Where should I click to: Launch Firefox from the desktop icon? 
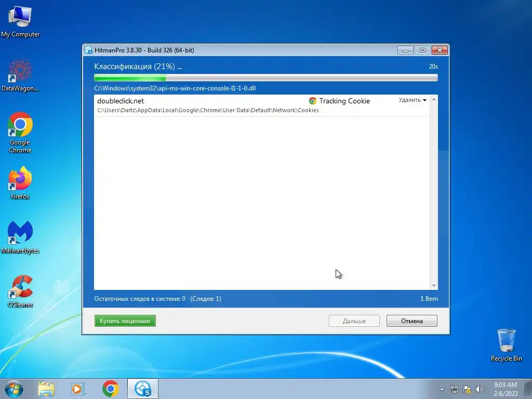pyautogui.click(x=20, y=182)
